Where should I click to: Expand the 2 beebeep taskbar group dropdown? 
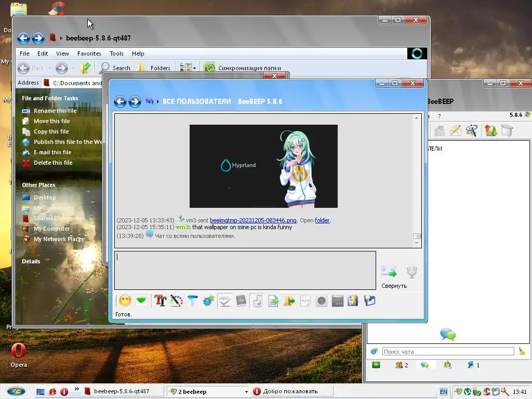pyautogui.click(x=246, y=392)
